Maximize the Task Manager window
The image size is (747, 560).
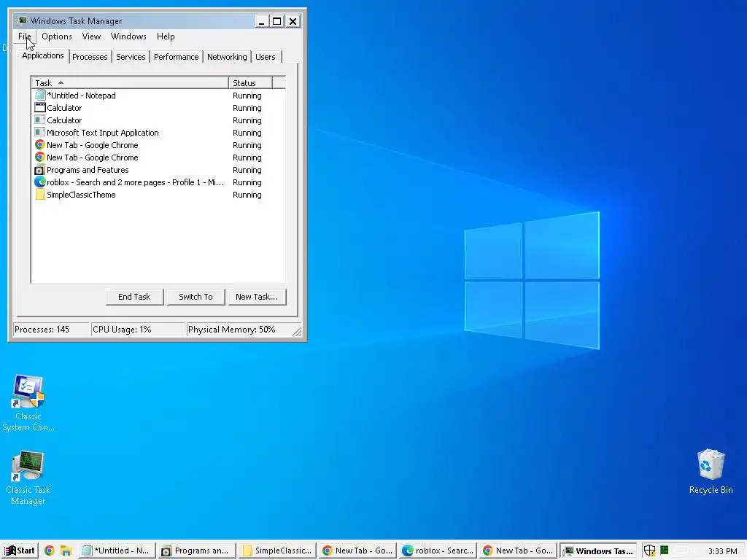(x=276, y=21)
